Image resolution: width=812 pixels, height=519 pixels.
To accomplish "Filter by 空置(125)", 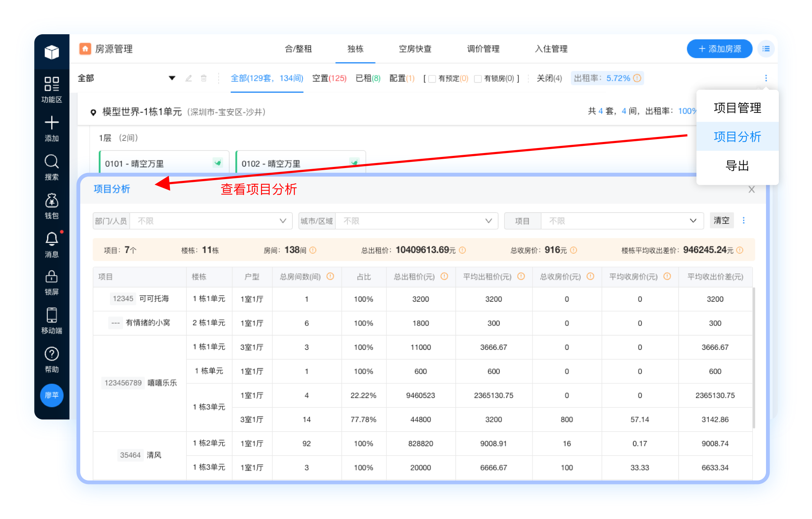I will tap(329, 78).
